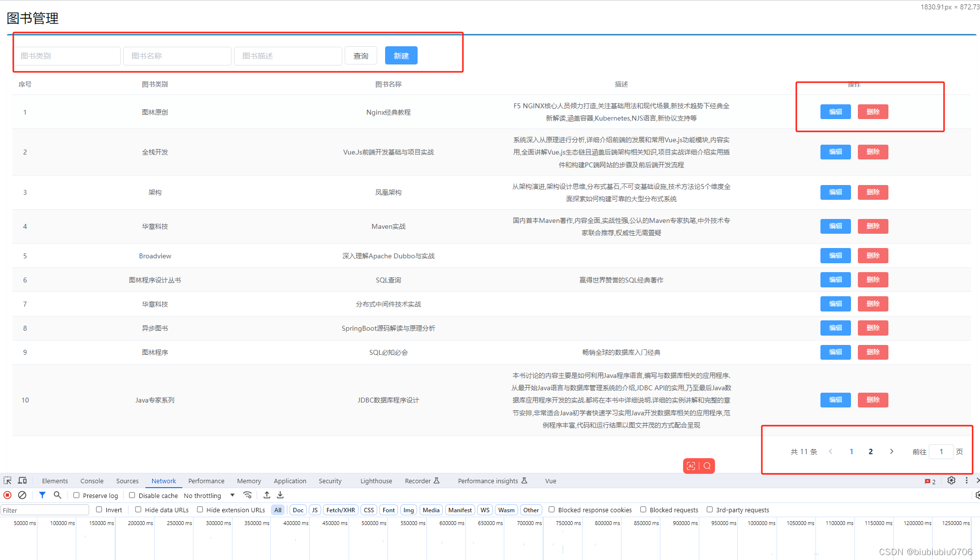This screenshot has height=560, width=980.
Task: Open network conditions settings
Action: pos(247,495)
